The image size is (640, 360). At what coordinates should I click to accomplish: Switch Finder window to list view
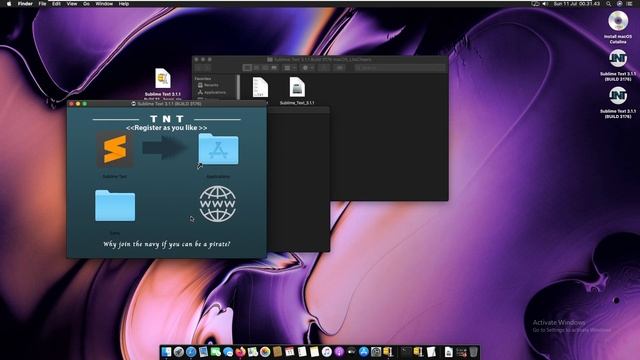coord(257,68)
